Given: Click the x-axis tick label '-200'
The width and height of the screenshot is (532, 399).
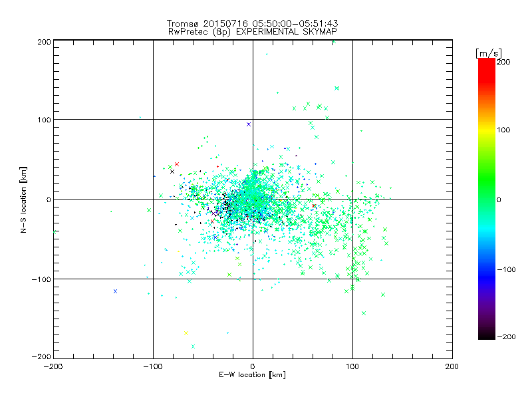Looking at the screenshot, I should pyautogui.click(x=53, y=366).
